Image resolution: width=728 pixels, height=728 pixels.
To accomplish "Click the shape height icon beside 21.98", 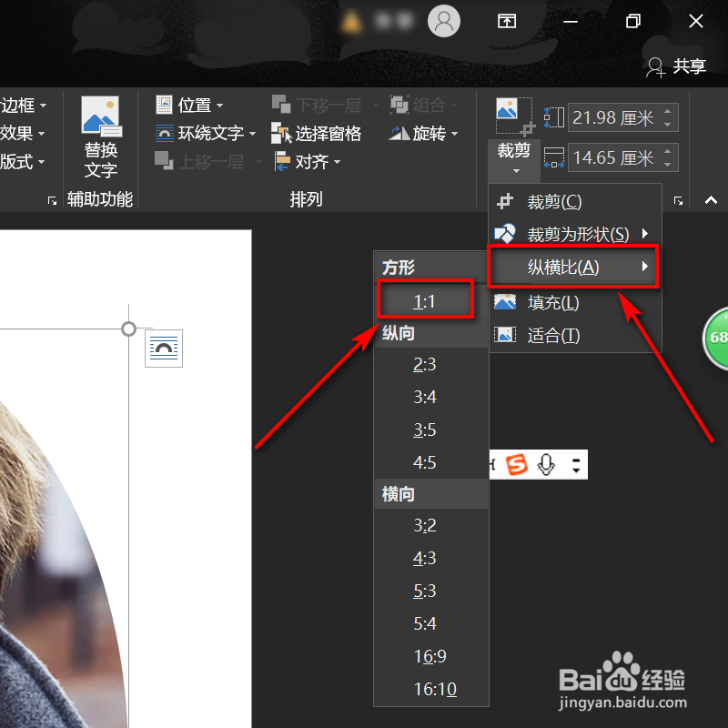I will tap(553, 117).
